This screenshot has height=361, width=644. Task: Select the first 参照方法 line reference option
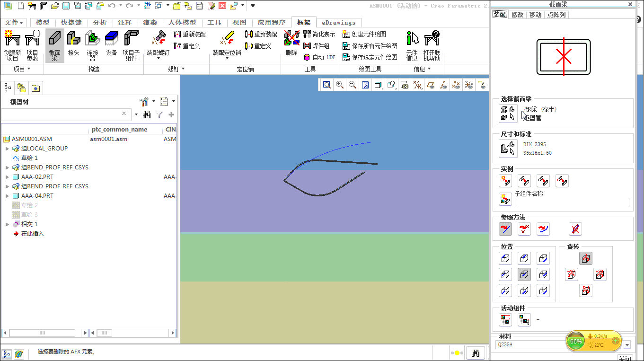(505, 229)
